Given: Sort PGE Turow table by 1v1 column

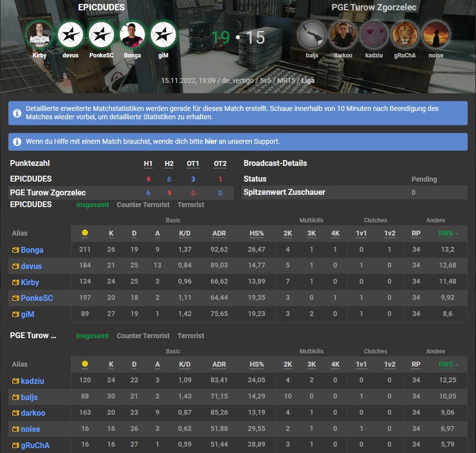Looking at the screenshot, I should [x=361, y=364].
